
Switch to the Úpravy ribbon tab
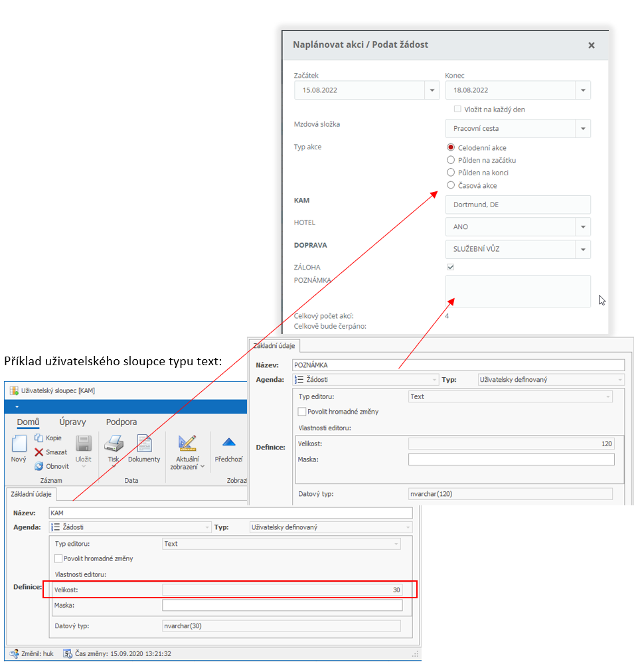(x=72, y=422)
